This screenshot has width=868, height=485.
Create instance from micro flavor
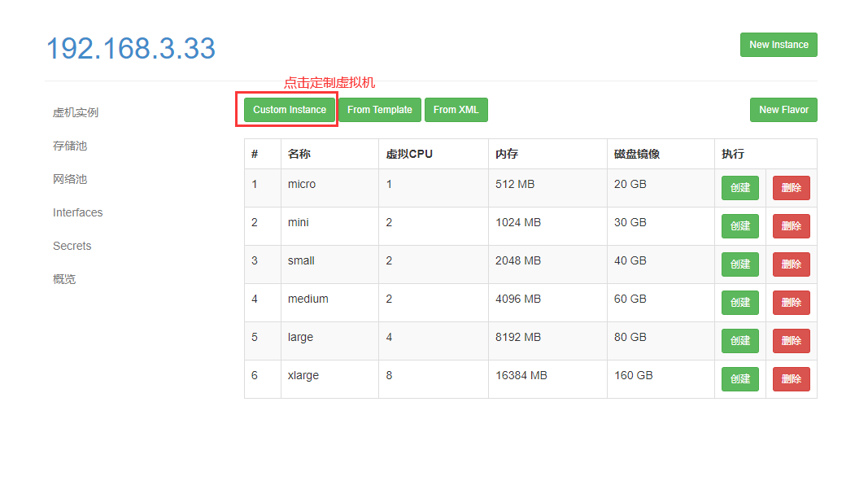click(x=739, y=188)
